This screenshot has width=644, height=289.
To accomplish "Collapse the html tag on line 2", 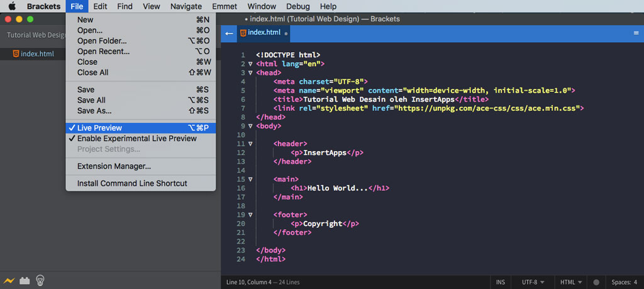I will tap(250, 64).
